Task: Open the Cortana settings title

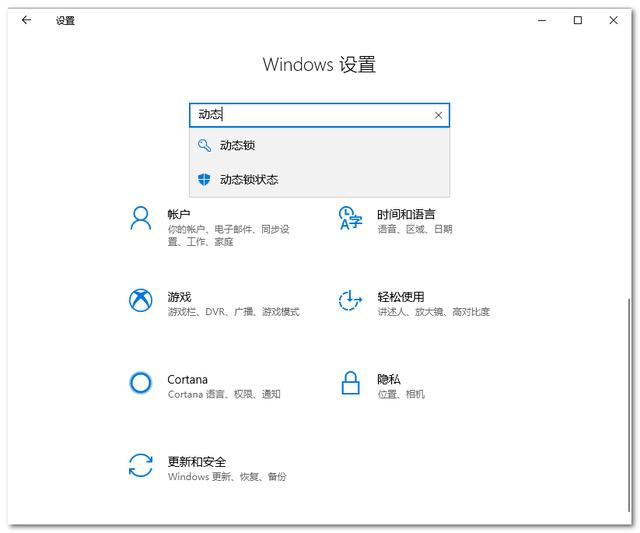Action: coord(187,380)
